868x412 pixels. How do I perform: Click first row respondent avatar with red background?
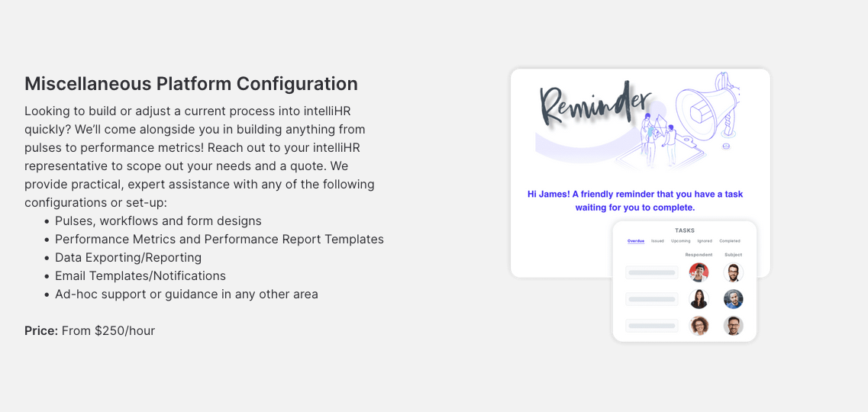[699, 272]
